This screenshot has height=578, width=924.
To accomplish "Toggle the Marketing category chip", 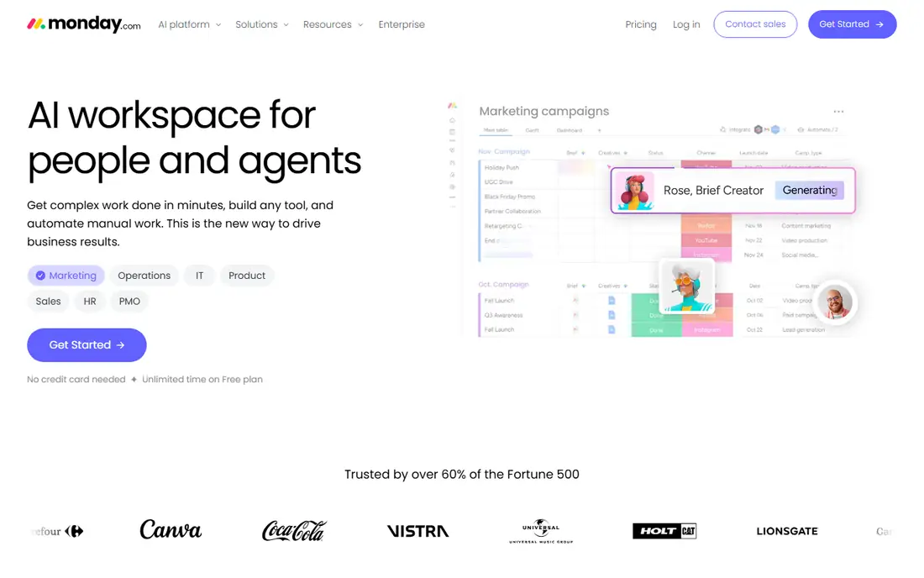I will point(66,276).
